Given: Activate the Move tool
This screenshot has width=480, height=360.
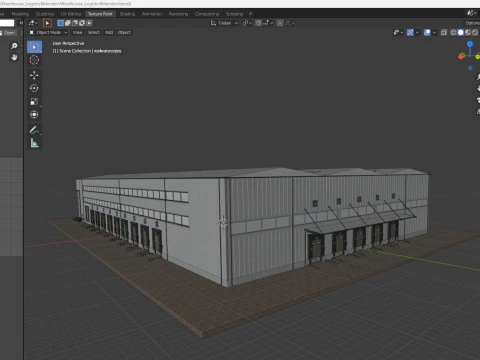Looking at the screenshot, I should pyautogui.click(x=34, y=75).
